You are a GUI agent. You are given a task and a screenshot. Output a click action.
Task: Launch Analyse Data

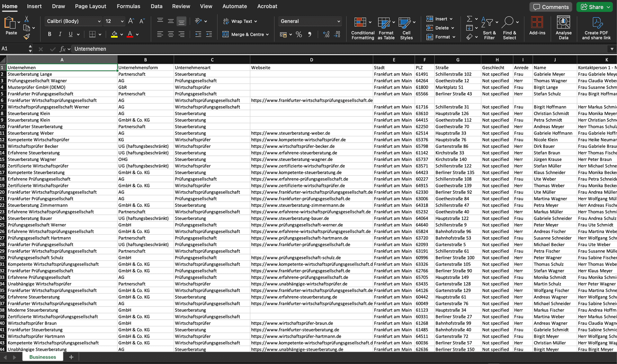click(x=563, y=28)
